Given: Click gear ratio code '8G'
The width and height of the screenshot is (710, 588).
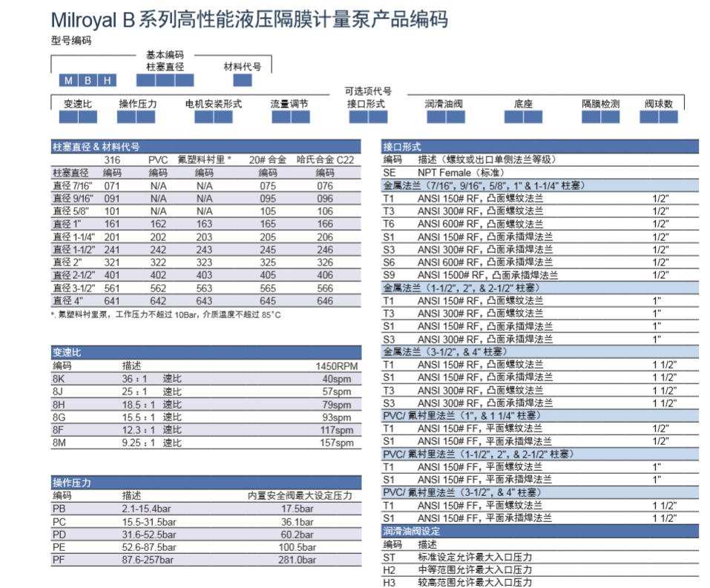Looking at the screenshot, I should (59, 417).
